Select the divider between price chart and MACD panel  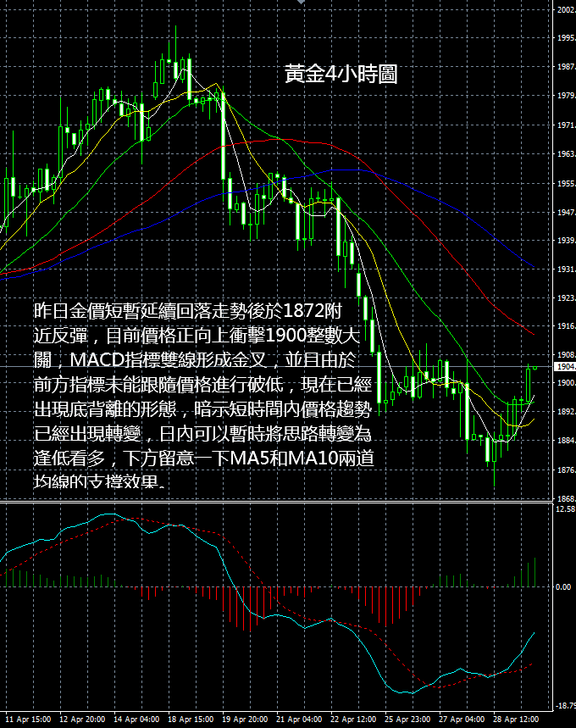point(277,502)
